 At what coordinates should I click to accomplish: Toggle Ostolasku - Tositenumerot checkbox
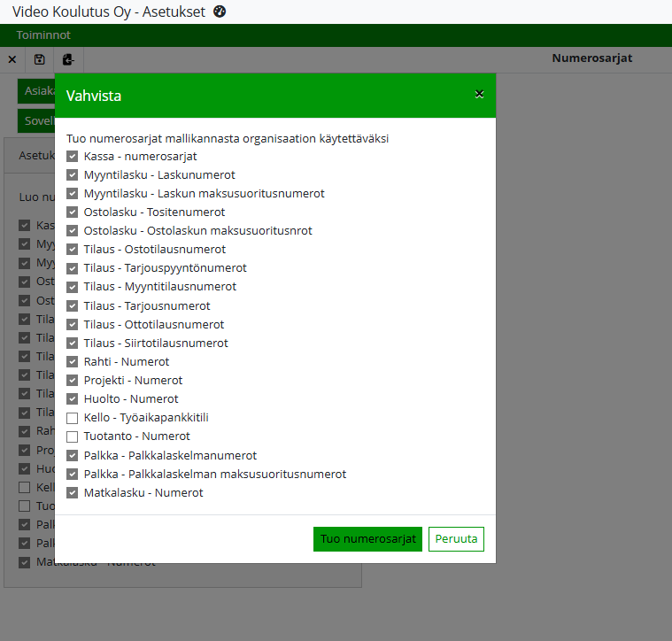(73, 212)
